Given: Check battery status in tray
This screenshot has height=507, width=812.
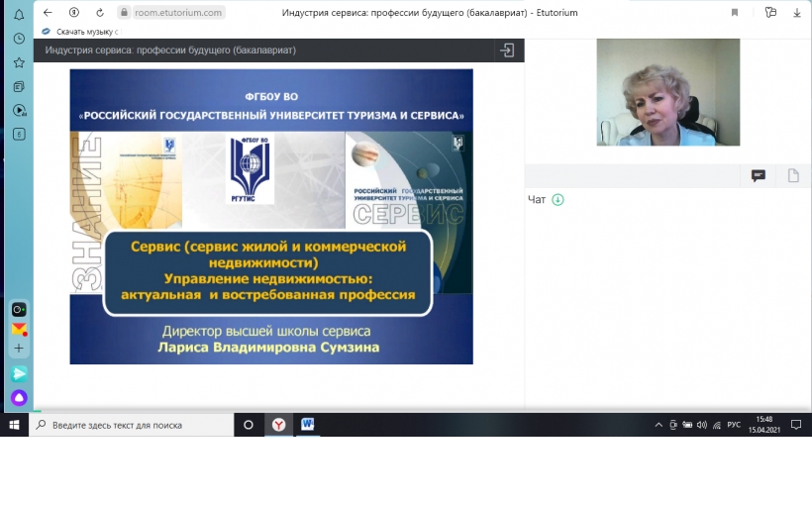Looking at the screenshot, I should point(686,425).
